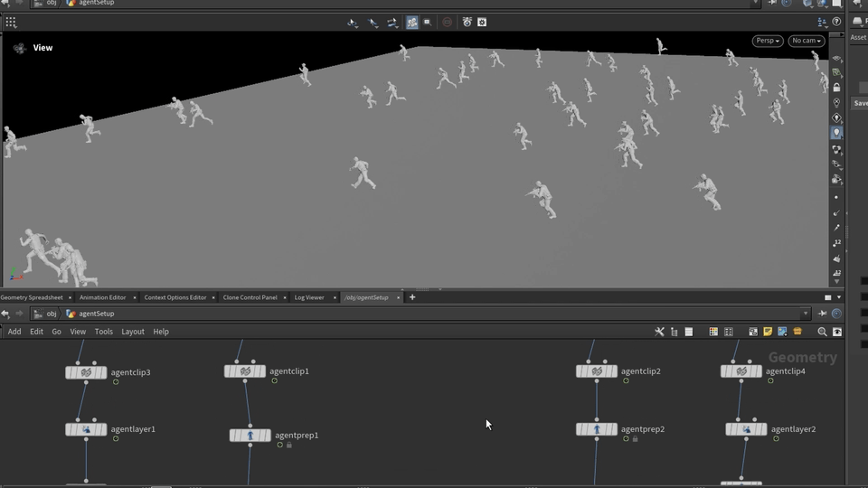Click the Layout menu
The width and height of the screenshot is (868, 488).
(133, 332)
